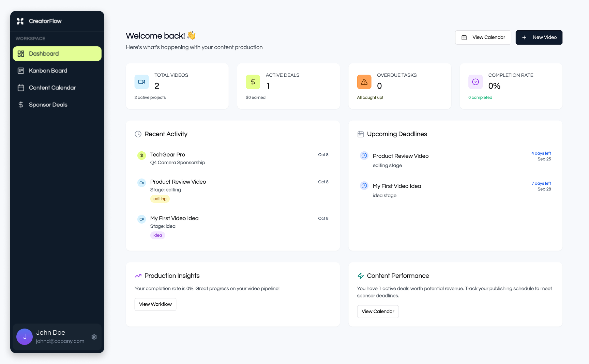Open Kanban Board from sidebar

click(57, 71)
